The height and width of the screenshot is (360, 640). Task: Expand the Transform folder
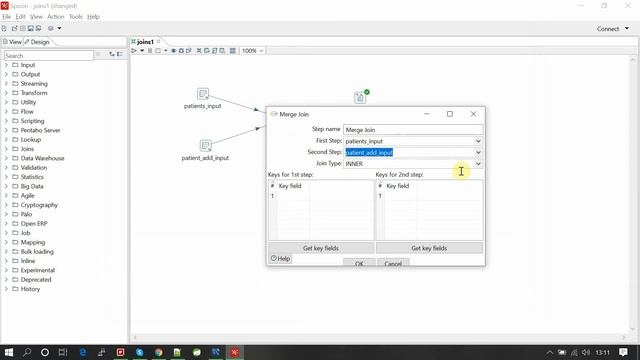coord(6,93)
